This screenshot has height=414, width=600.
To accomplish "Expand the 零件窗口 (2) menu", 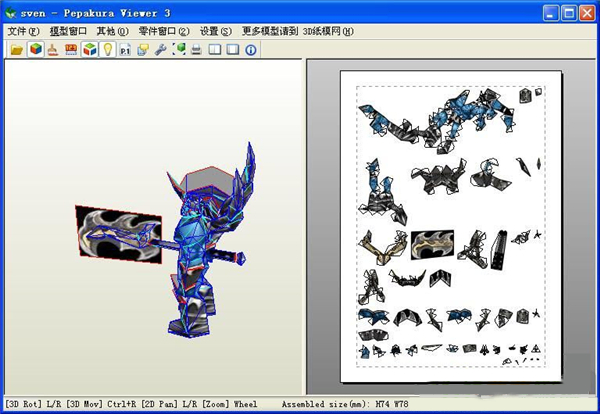I will (164, 31).
